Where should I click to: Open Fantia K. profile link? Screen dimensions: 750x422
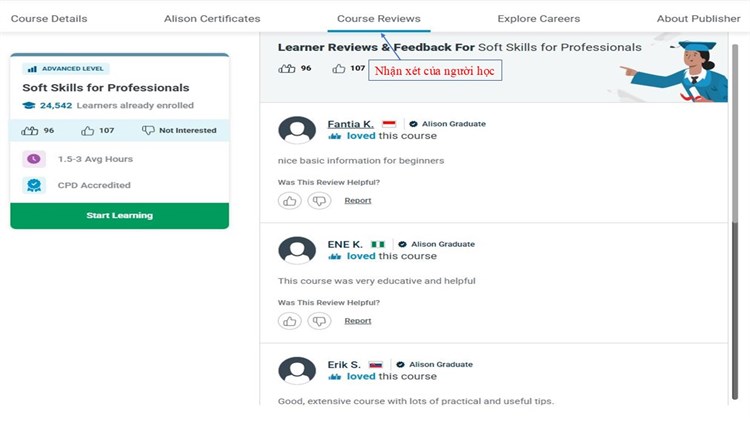pyautogui.click(x=351, y=124)
